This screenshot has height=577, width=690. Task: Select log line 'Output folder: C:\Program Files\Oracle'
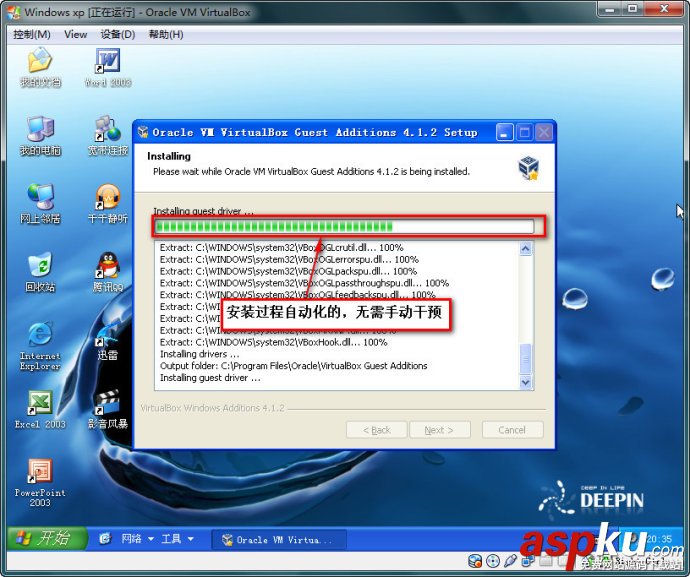[x=294, y=366]
